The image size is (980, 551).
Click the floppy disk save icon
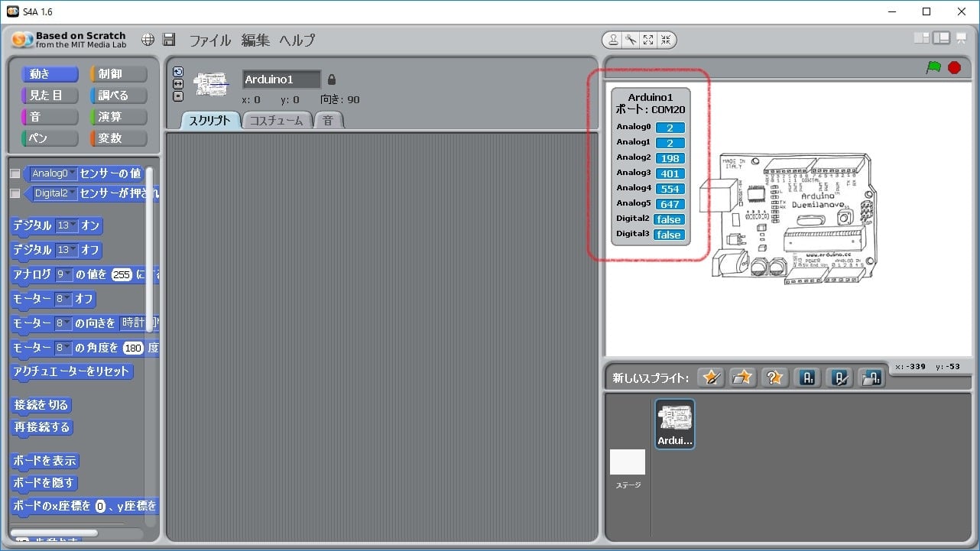tap(170, 40)
